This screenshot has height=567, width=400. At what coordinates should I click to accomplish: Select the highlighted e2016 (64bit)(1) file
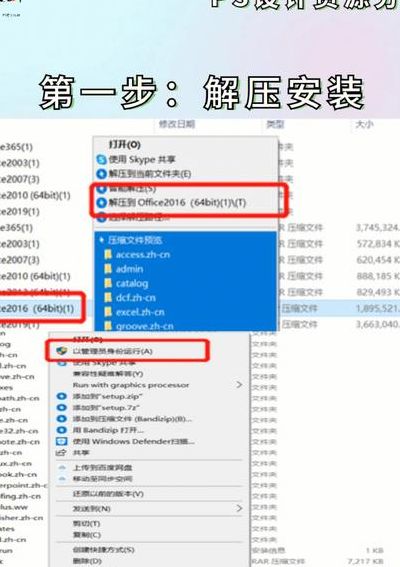click(x=37, y=308)
